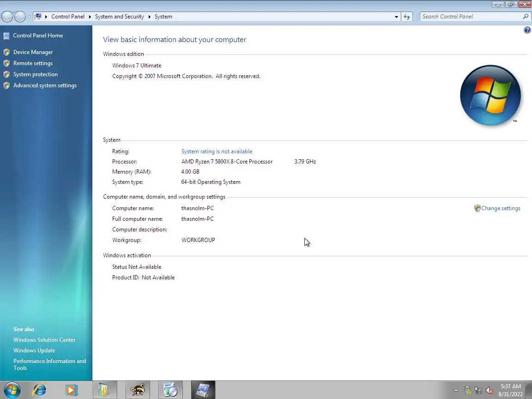Show hidden system tray icons

[x=456, y=391]
